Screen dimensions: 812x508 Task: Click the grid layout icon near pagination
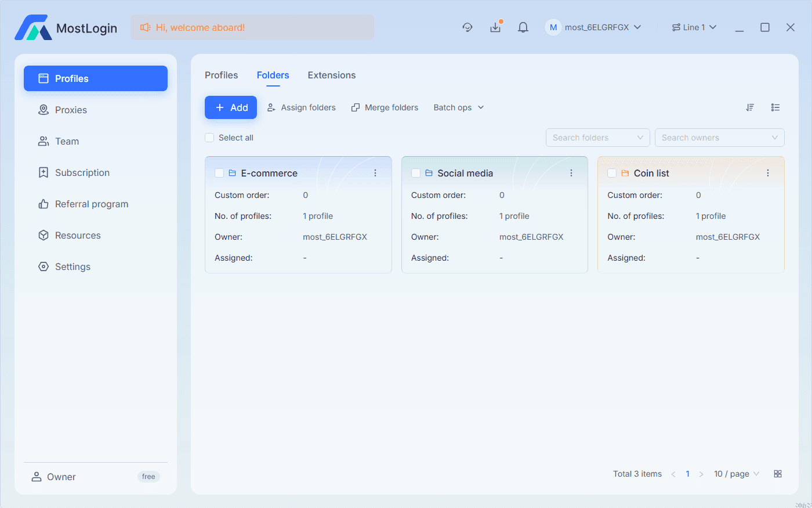point(778,474)
